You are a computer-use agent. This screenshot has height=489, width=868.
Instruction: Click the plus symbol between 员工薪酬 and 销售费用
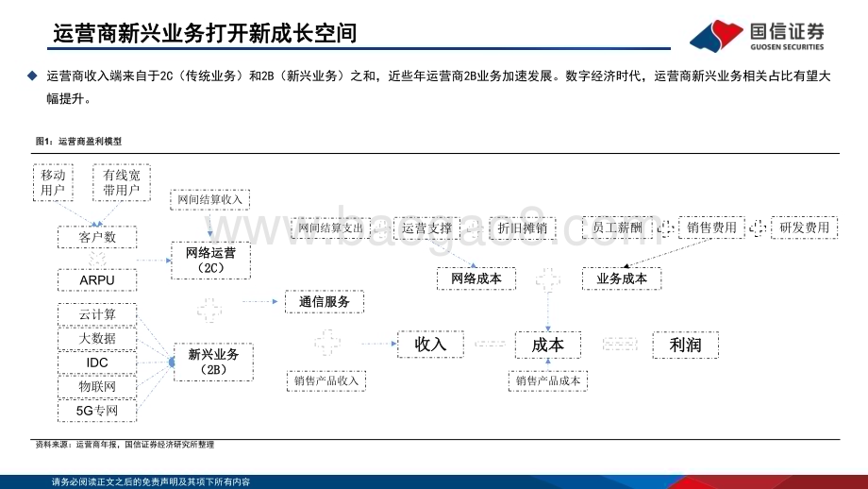(665, 228)
